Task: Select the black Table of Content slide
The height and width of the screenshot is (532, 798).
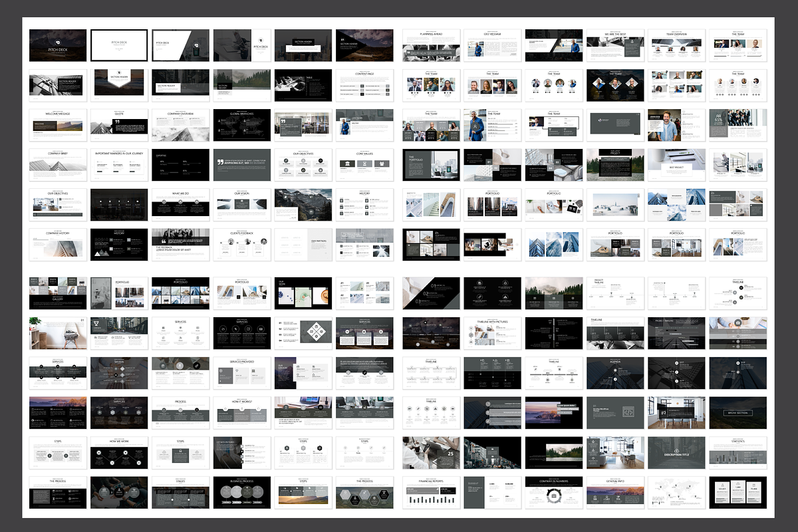Action: (303, 85)
